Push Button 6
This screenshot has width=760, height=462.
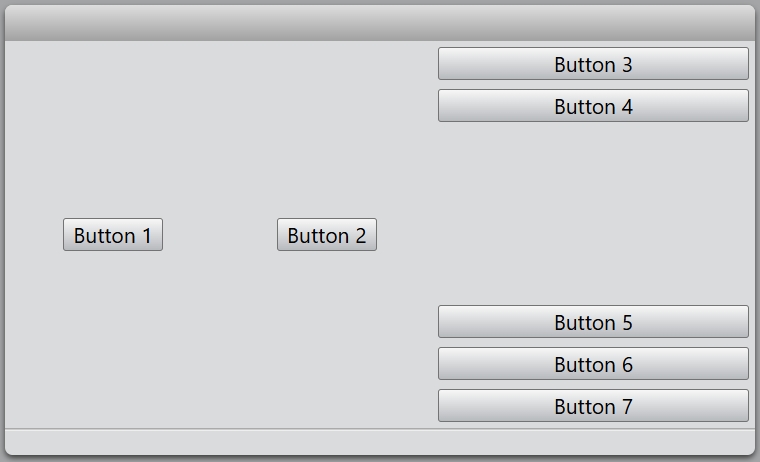point(593,364)
